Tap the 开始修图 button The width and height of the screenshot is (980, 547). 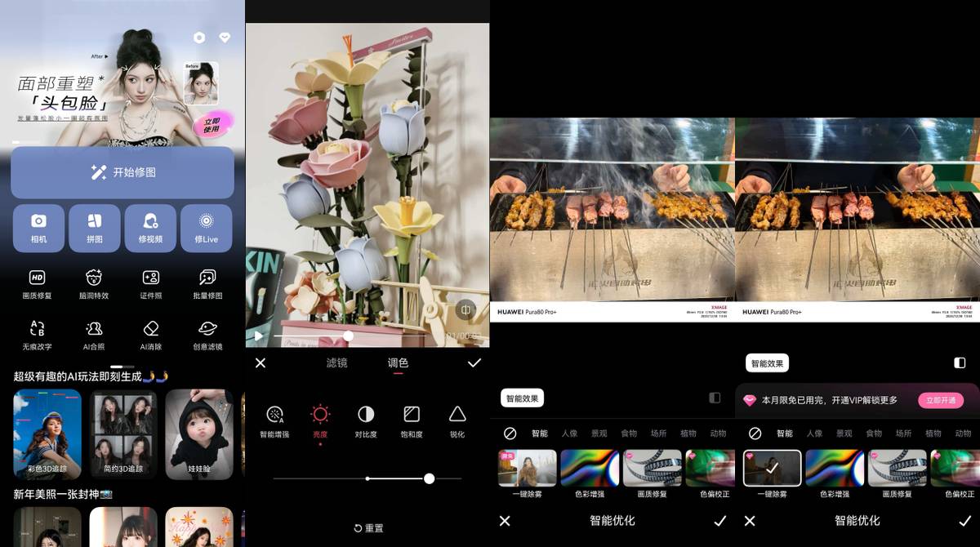(x=122, y=172)
